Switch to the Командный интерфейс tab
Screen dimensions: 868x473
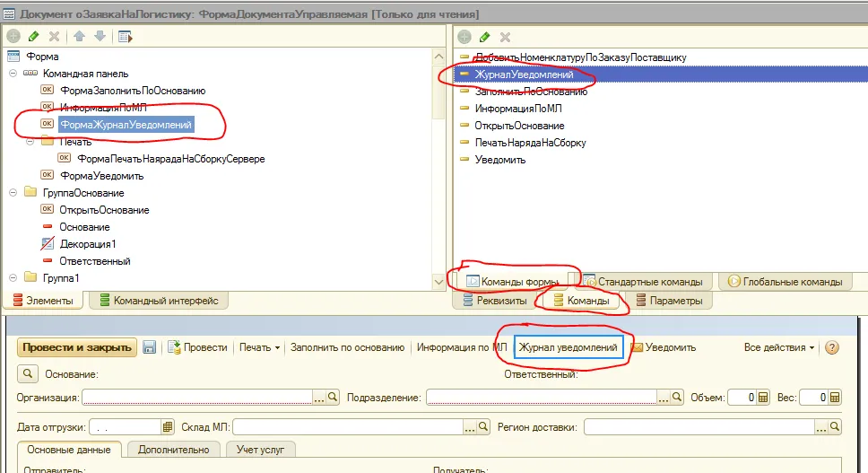[159, 301]
